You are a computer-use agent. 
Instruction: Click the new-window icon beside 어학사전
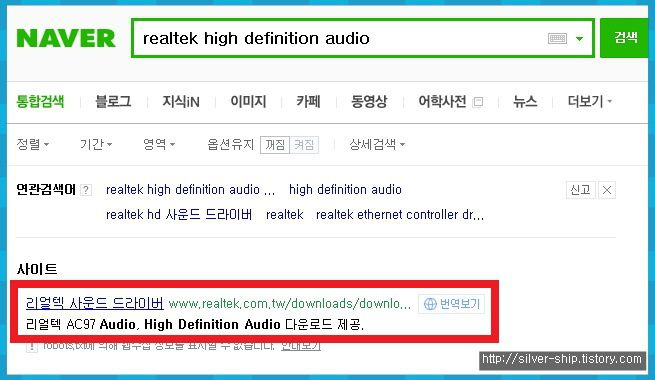pyautogui.click(x=477, y=102)
